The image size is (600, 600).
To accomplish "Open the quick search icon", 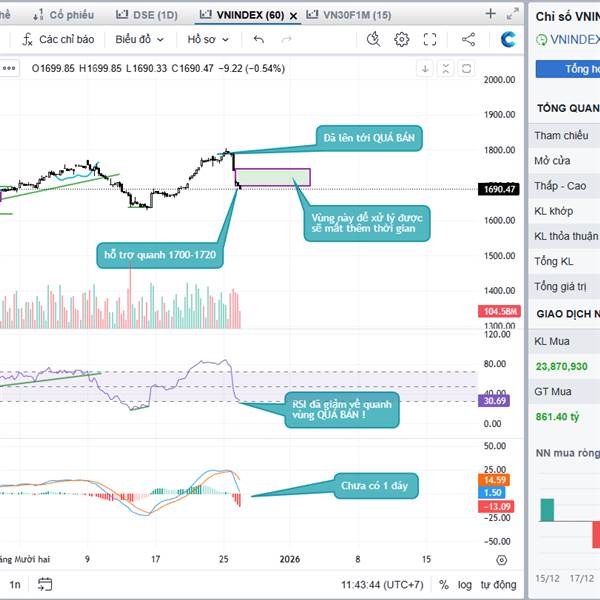I will pos(374,39).
